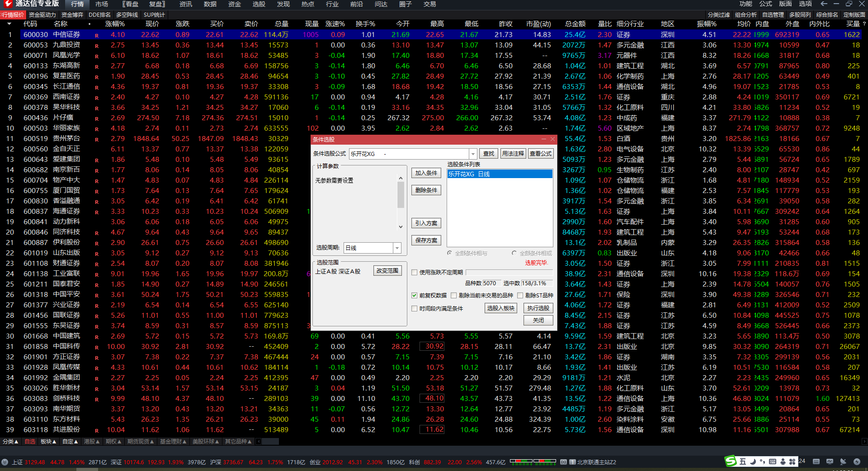Screen dimensions: 868x471
Task: Uncheck the 前复权数据 checkbox
Action: [x=414, y=296]
